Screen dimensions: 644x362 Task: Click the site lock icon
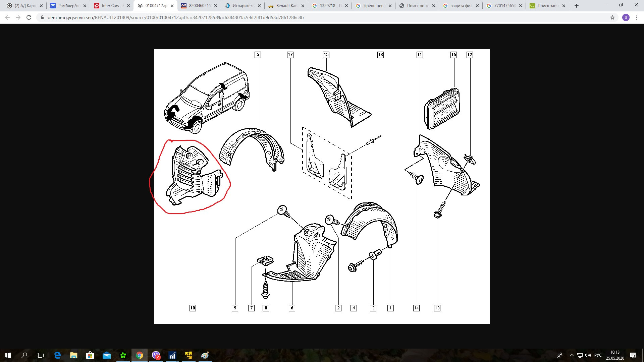42,17
